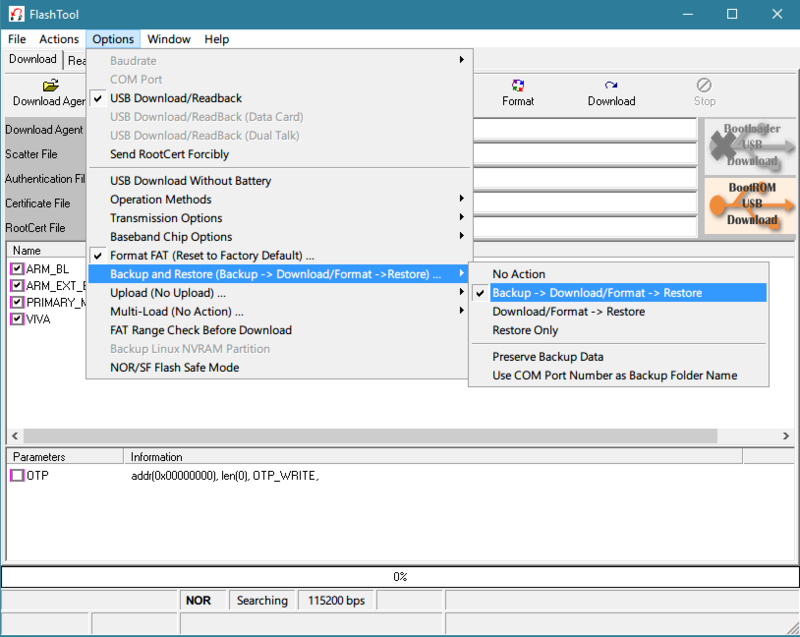Click the Information column header
Screen dimensions: 800x637
[x=433, y=456]
